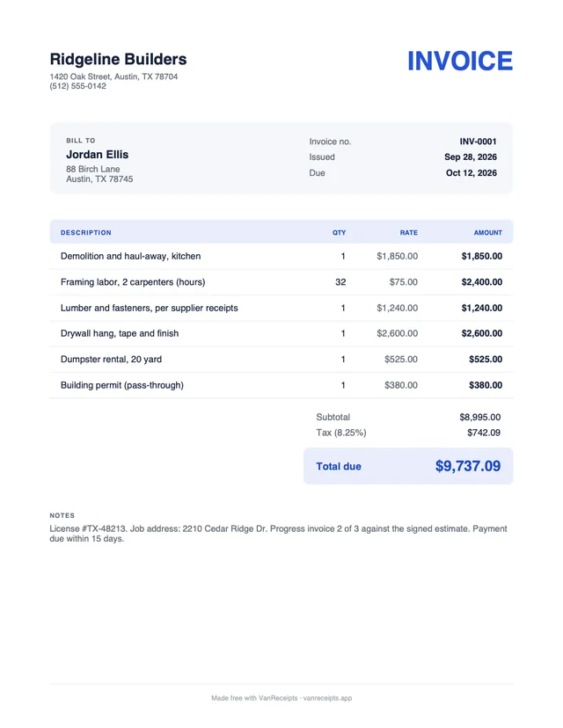The height and width of the screenshot is (728, 563).
Task: Click the phone number (512) 555-0142
Action: pos(78,86)
